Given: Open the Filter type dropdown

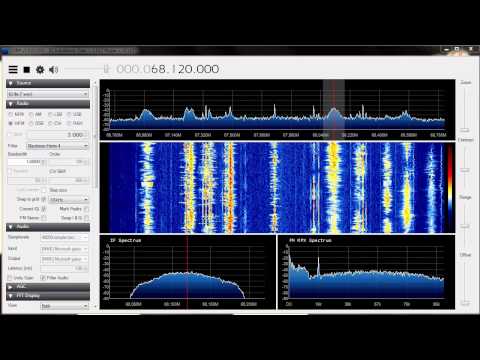Looking at the screenshot, I should (57, 146).
